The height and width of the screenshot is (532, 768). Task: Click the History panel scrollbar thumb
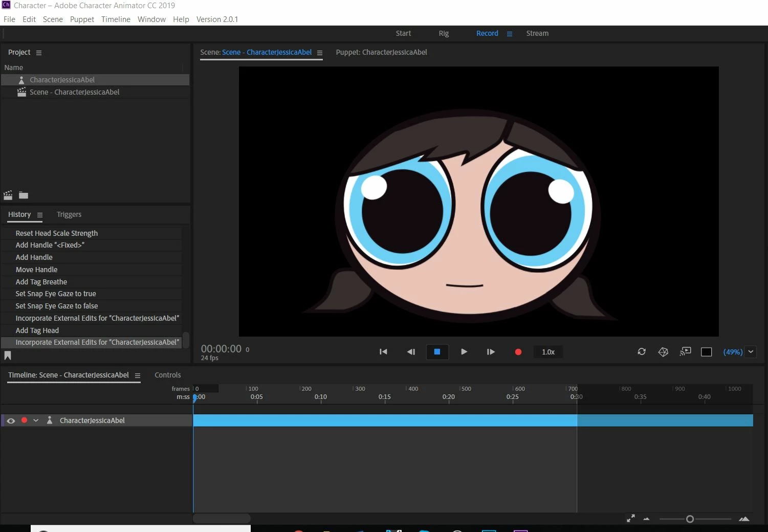[186, 340]
